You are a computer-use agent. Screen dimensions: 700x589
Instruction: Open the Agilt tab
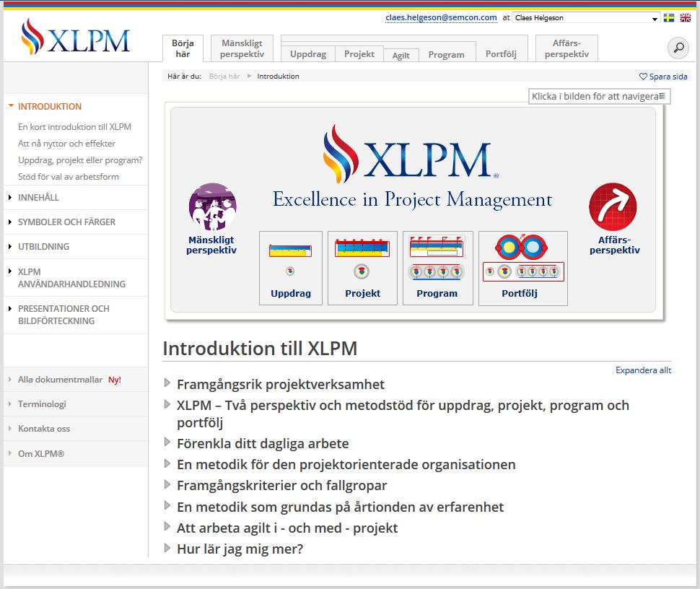click(401, 56)
